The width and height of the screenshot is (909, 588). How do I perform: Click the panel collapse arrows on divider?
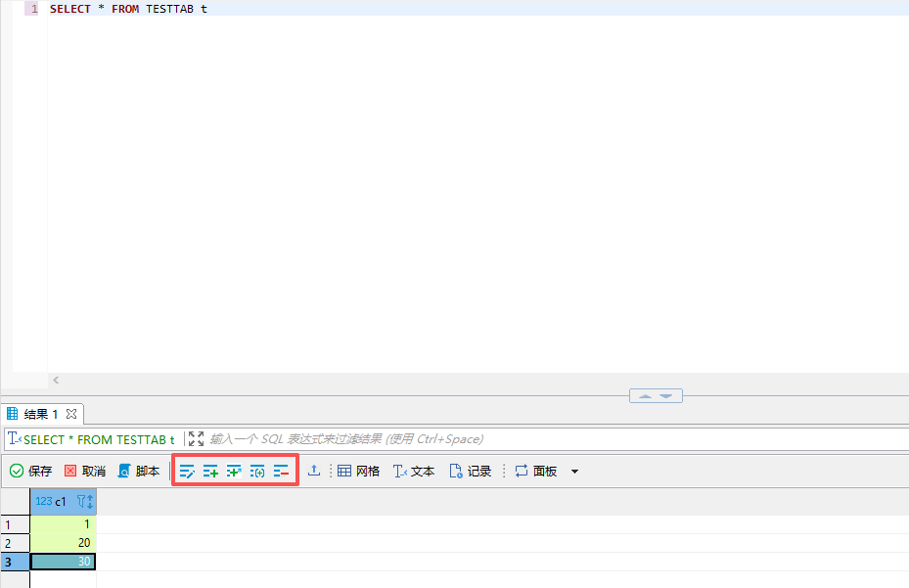[656, 396]
